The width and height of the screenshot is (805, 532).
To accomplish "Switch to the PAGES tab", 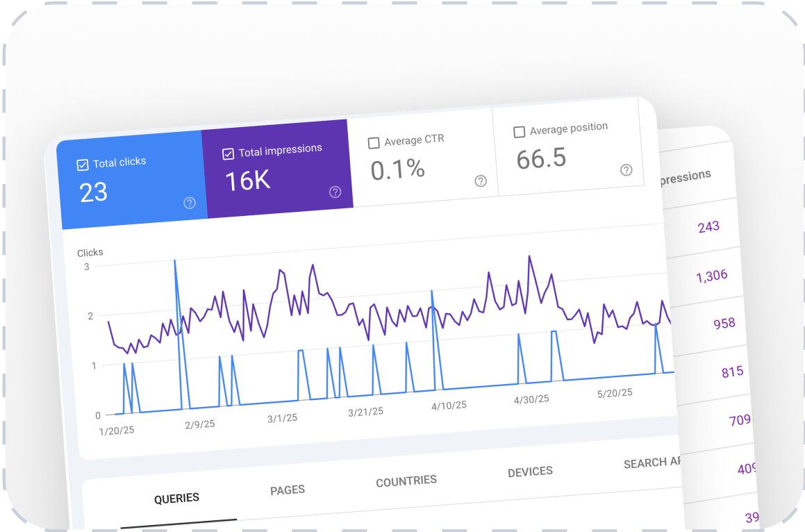I will (288, 490).
